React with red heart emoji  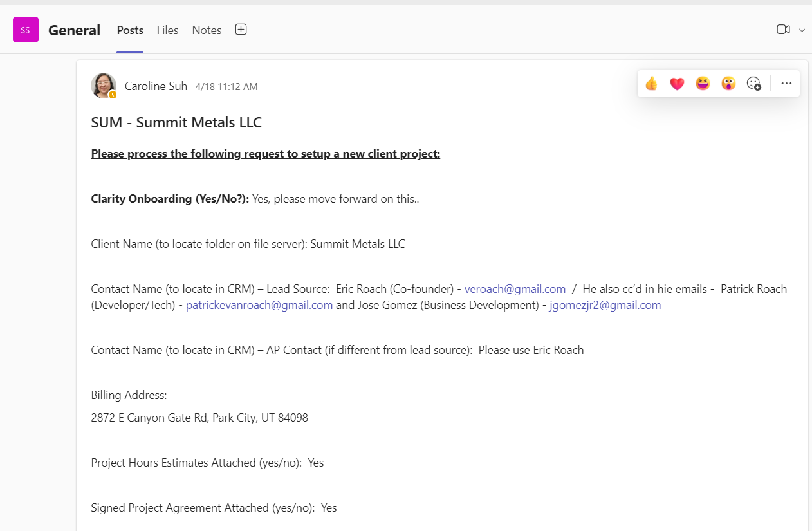[x=677, y=84]
